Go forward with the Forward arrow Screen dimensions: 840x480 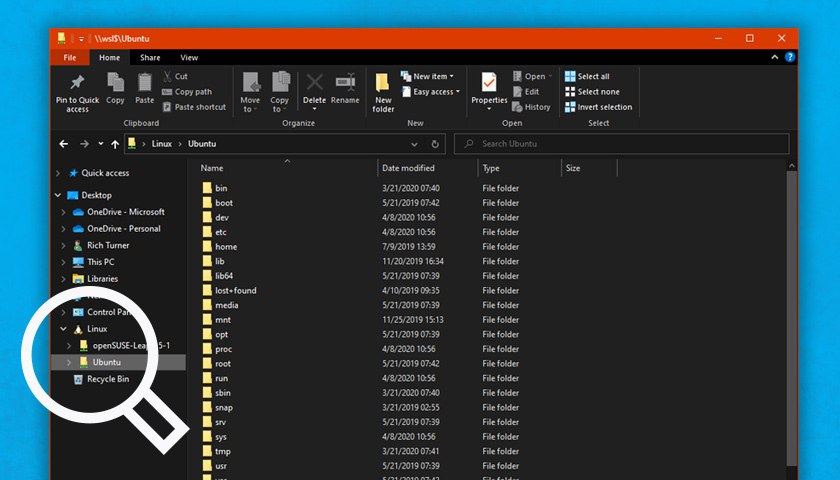(x=84, y=144)
